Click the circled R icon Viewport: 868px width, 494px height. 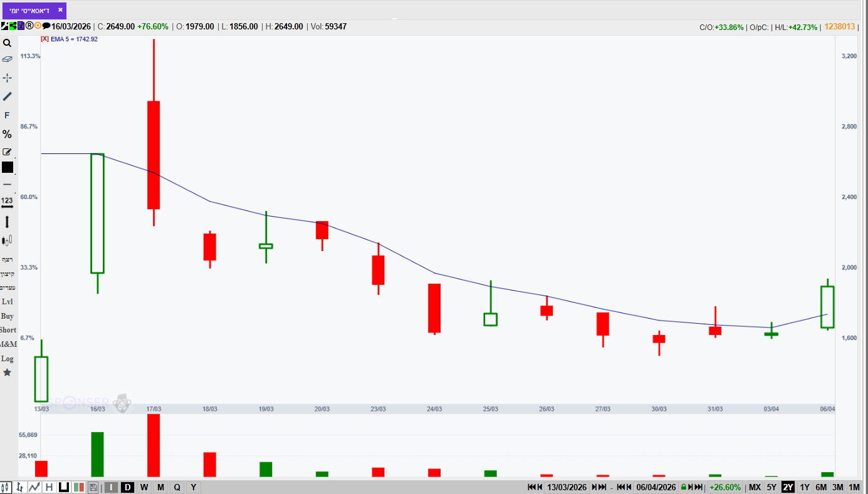coord(29,26)
